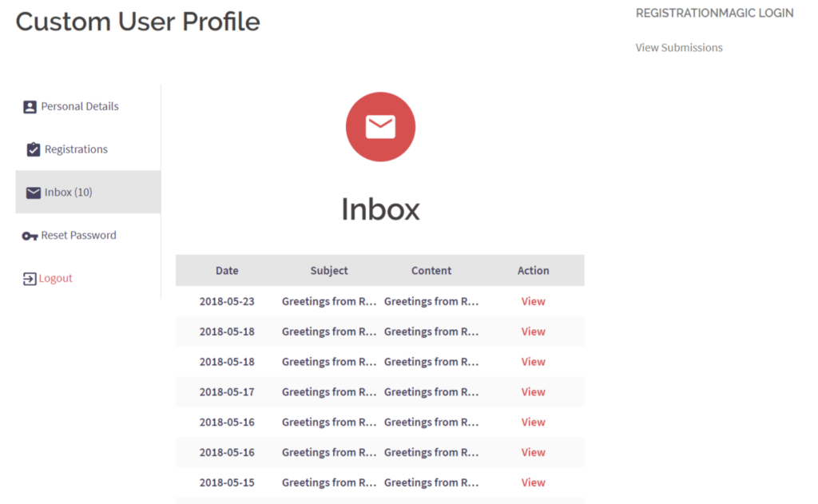This screenshot has width=818, height=504.
Task: Click the Logout link
Action: pyautogui.click(x=54, y=278)
